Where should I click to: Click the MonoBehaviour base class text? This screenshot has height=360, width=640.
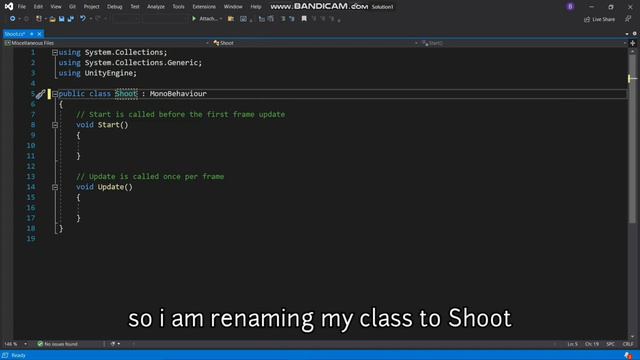(178, 93)
